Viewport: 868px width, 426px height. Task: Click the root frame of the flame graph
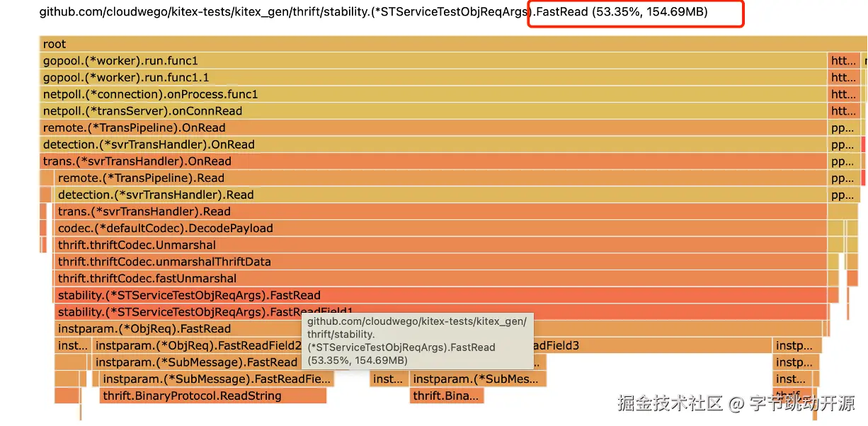tap(425, 44)
